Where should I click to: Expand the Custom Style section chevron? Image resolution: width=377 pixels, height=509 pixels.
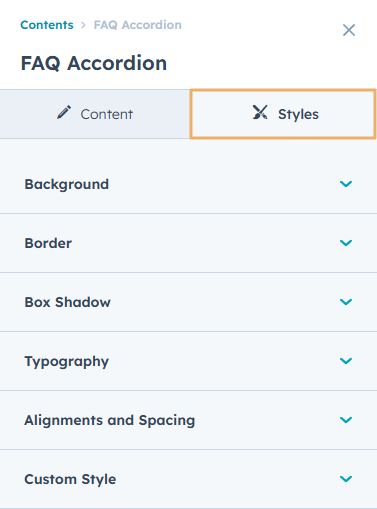(x=346, y=479)
